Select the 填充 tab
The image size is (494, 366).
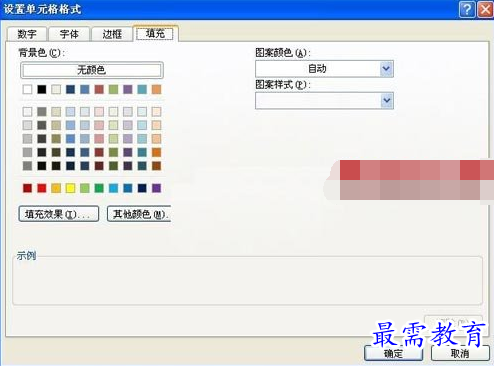coord(155,33)
